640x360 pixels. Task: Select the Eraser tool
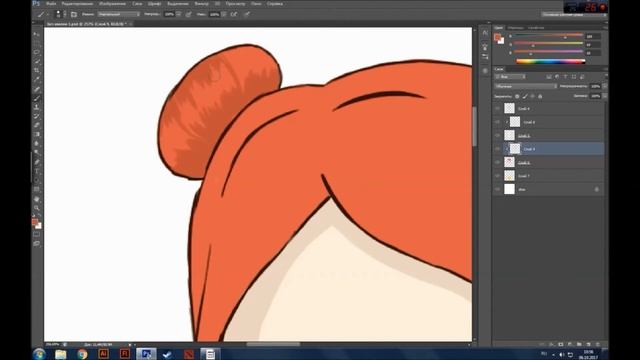coord(37,125)
